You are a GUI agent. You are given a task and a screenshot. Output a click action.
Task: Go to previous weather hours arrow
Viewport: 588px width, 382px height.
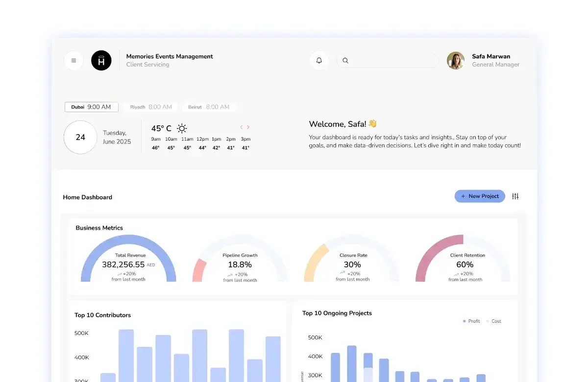[x=242, y=127]
